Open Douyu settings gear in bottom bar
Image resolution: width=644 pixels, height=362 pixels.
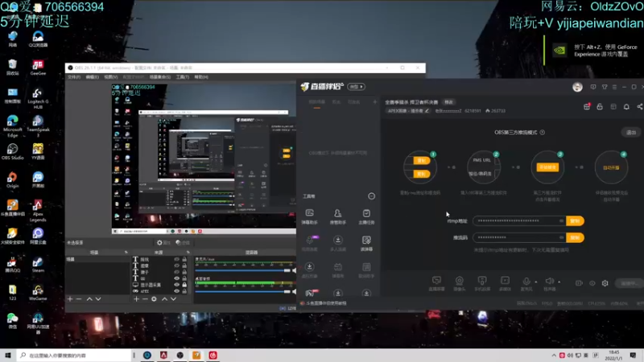(605, 283)
